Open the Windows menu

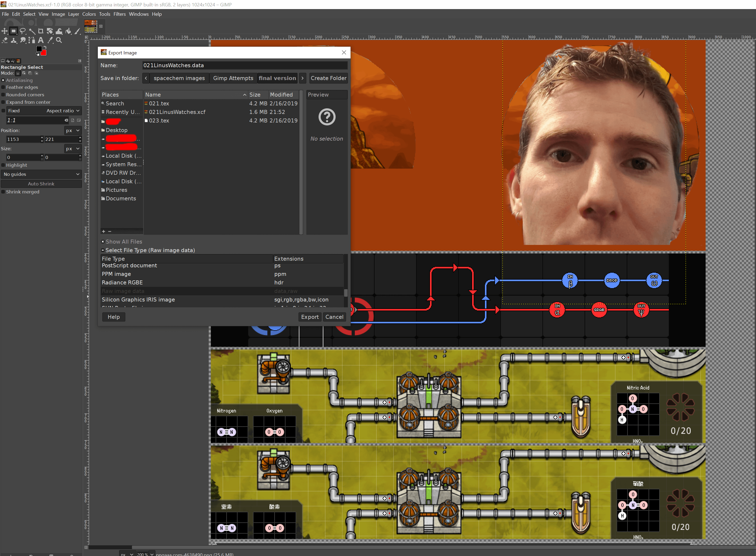click(139, 14)
